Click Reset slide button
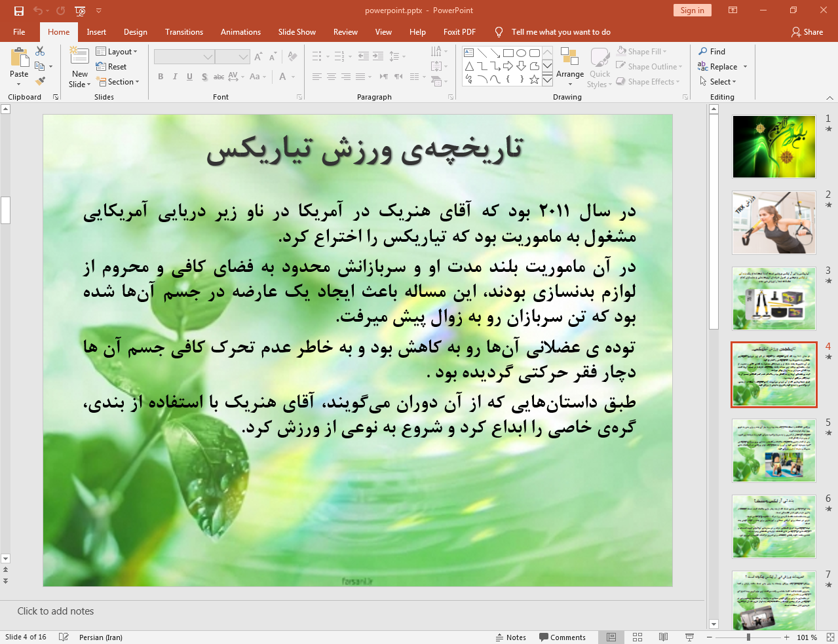 point(111,66)
